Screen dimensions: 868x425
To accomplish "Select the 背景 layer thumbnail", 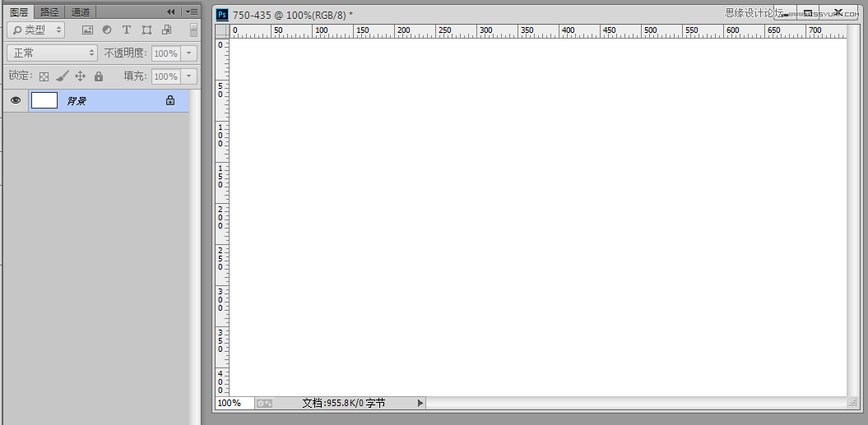I will pyautogui.click(x=44, y=100).
